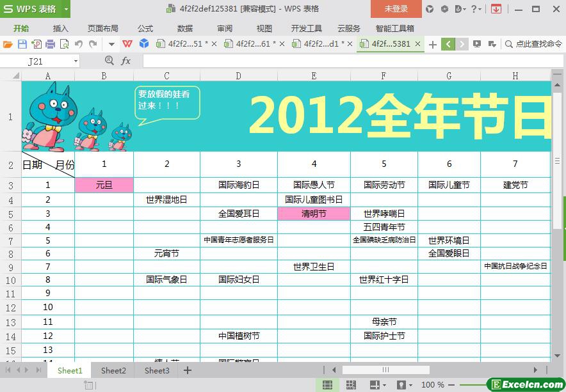Click the grey next-tab arrow button
The width and height of the screenshot is (566, 392).
tap(462, 44)
